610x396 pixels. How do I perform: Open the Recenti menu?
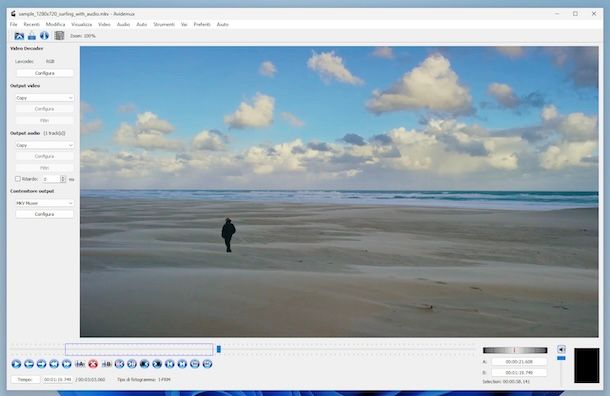tap(32, 24)
